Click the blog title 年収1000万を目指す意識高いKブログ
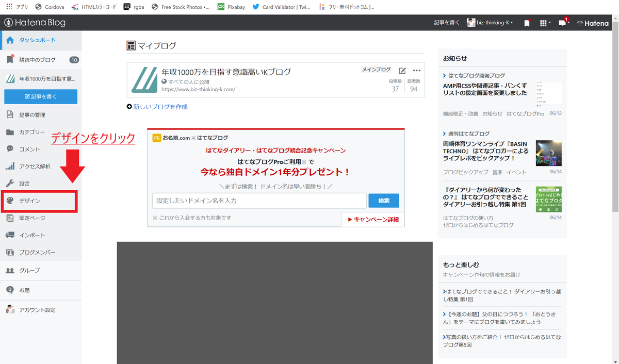 226,72
